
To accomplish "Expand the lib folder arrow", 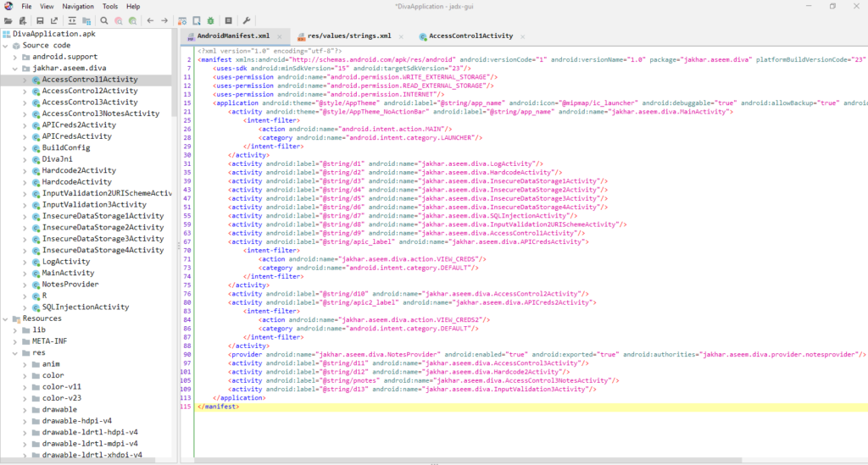I will 15,330.
